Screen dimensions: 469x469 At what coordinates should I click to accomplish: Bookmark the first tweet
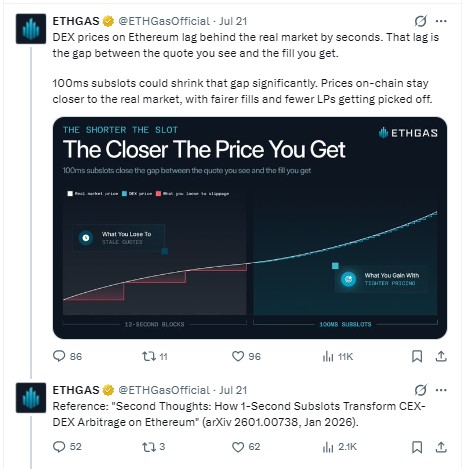click(417, 356)
